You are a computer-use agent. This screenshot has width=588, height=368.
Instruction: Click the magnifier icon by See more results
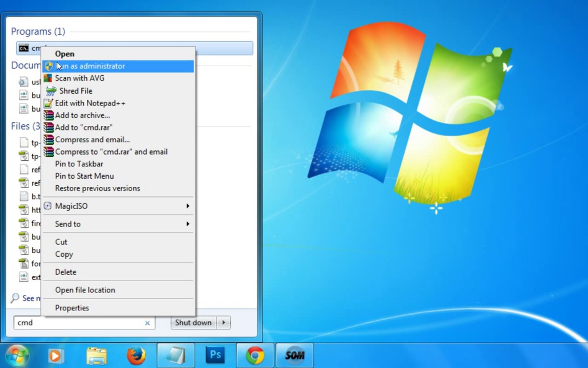click(x=15, y=298)
